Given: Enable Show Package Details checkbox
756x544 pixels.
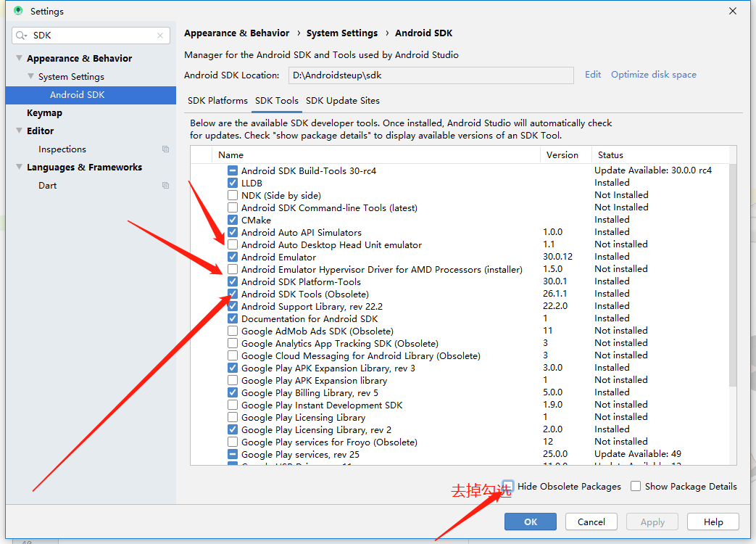Looking at the screenshot, I should pos(636,486).
